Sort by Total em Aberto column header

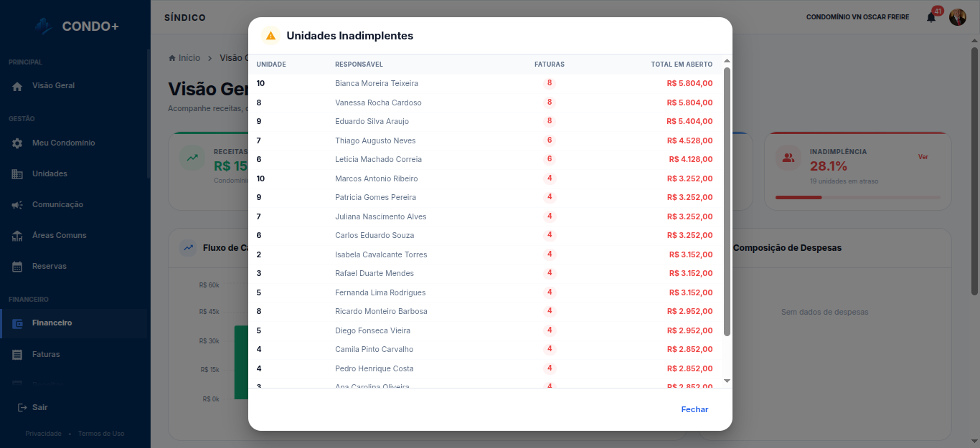(x=682, y=65)
